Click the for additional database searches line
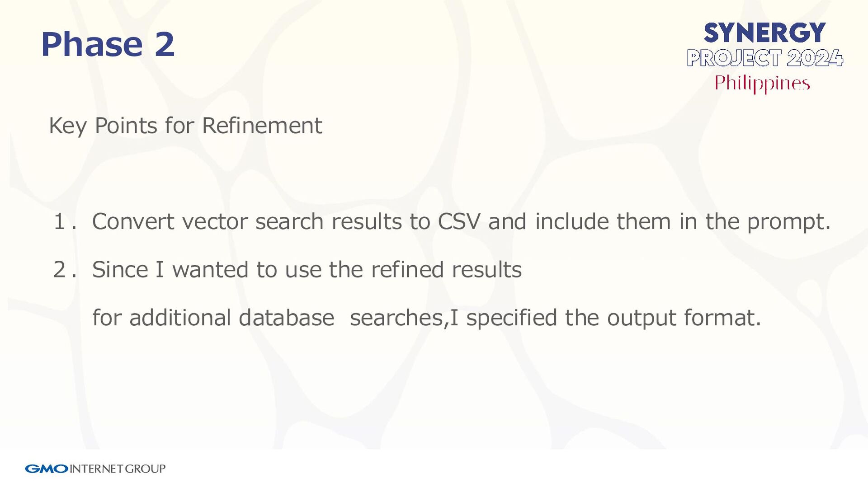 (x=427, y=318)
